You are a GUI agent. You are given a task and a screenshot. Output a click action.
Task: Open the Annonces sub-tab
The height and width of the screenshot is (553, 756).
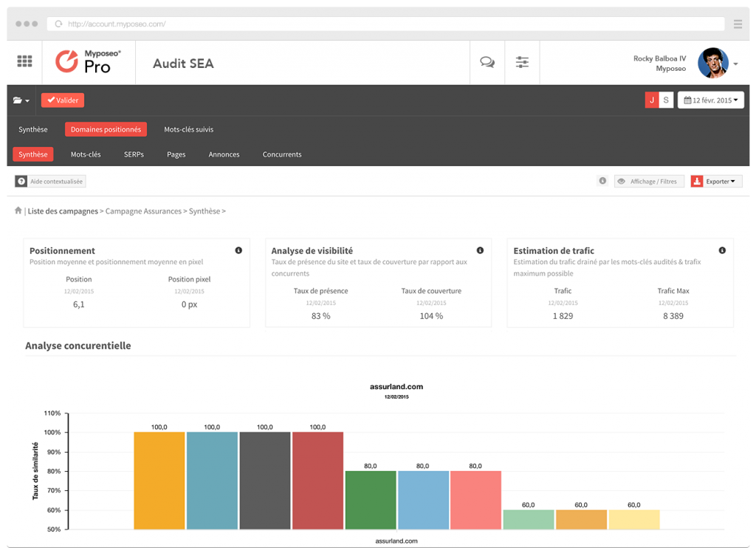click(224, 154)
